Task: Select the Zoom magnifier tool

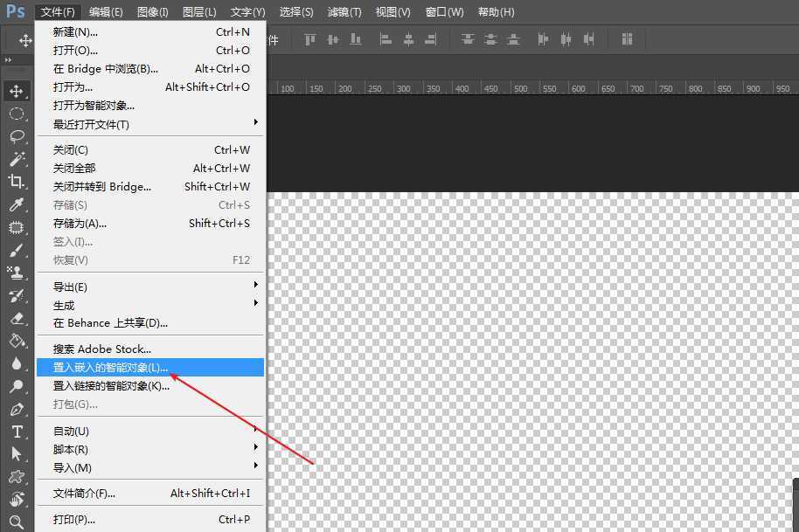Action: (17, 522)
